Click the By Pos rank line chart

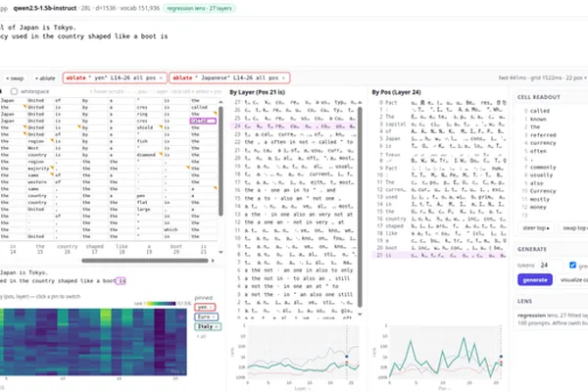(x=446, y=352)
